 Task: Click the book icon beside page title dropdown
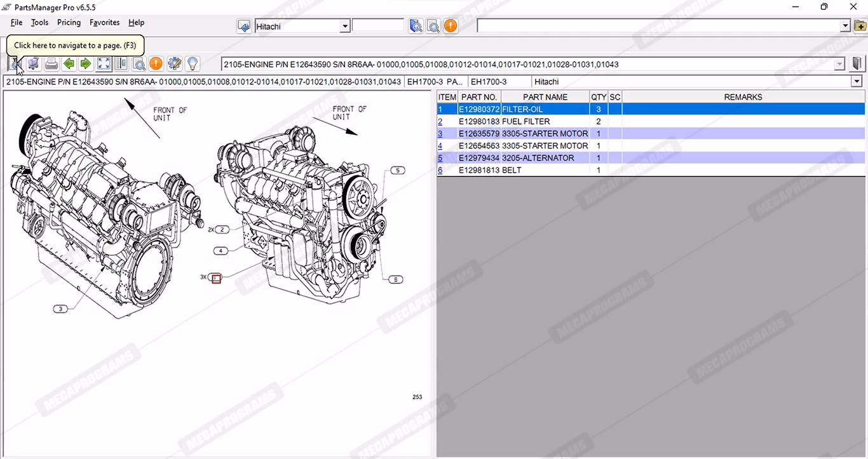click(857, 64)
